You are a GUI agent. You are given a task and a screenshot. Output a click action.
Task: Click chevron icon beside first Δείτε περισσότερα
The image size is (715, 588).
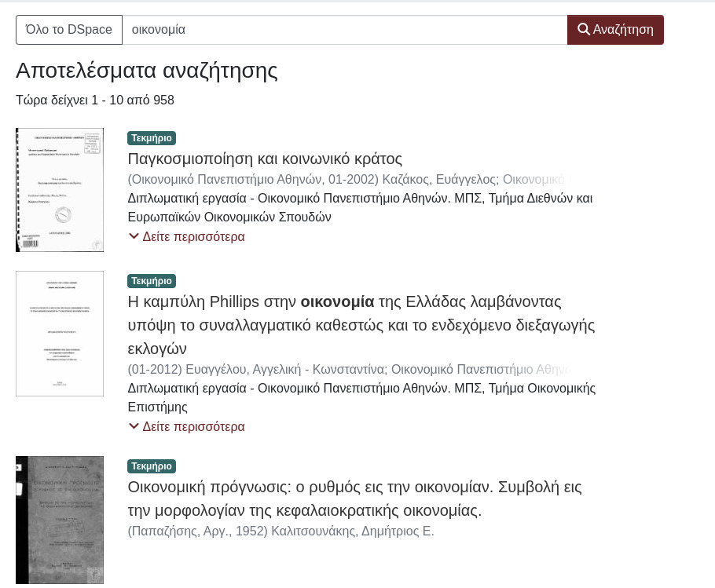point(134,236)
